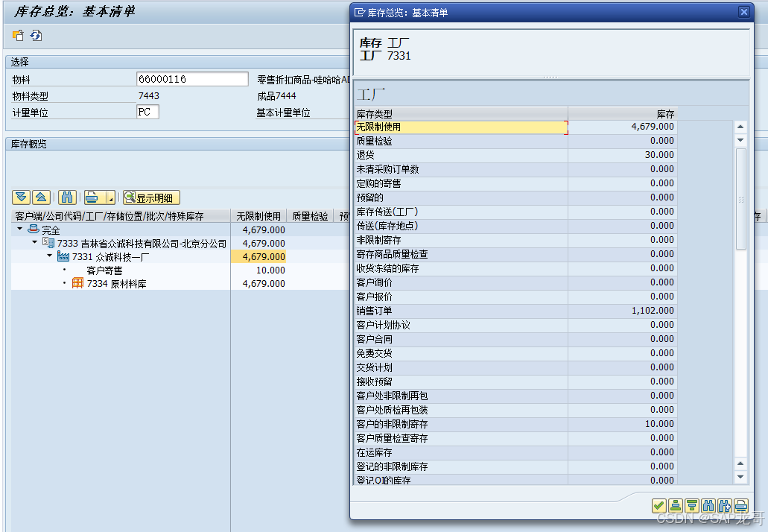The height and width of the screenshot is (532, 768).
Task: Click the dialog title icon beside 库存总览
Action: tap(360, 12)
